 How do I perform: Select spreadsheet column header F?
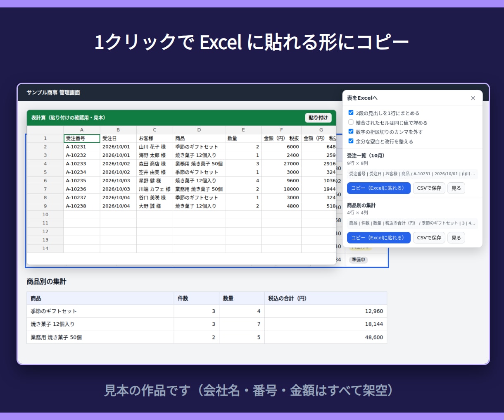click(x=281, y=130)
